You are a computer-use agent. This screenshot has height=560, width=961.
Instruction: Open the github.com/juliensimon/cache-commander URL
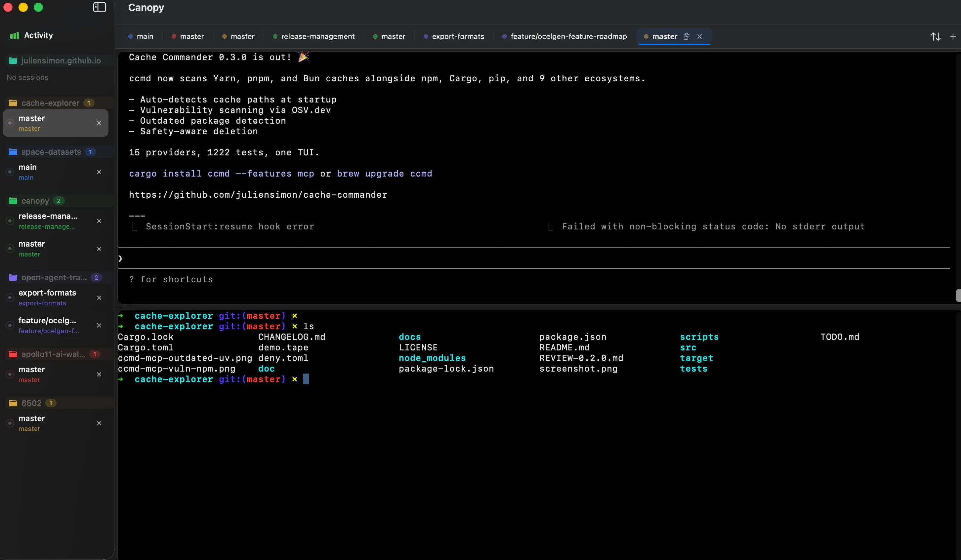[258, 195]
